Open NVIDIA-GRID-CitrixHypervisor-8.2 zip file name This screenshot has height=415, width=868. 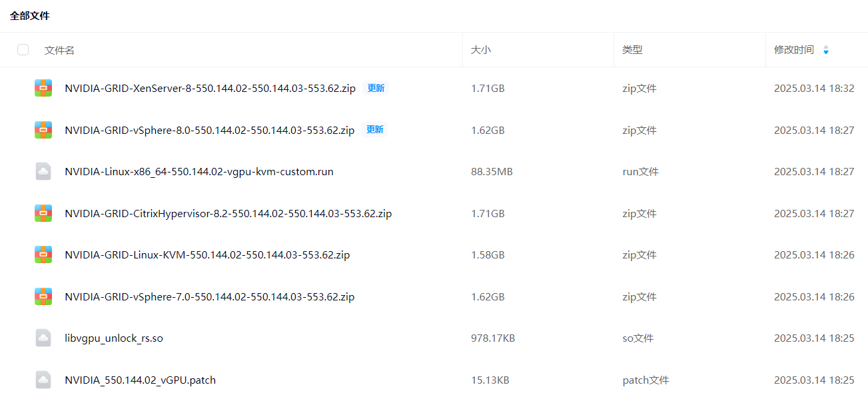click(228, 213)
